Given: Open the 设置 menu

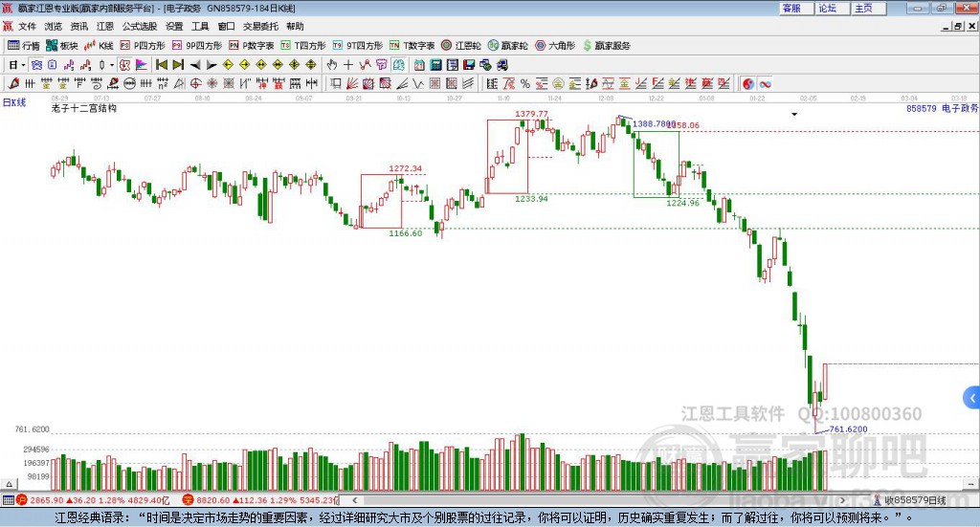Looking at the screenshot, I should (x=174, y=26).
